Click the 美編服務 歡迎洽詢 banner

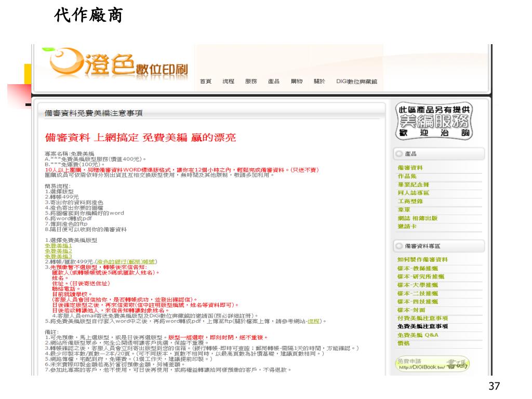pos(434,121)
